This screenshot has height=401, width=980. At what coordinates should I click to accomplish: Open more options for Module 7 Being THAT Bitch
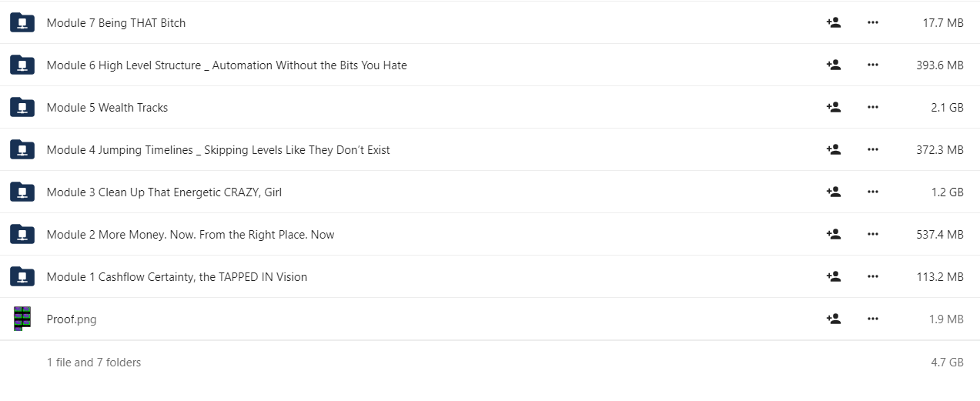872,22
